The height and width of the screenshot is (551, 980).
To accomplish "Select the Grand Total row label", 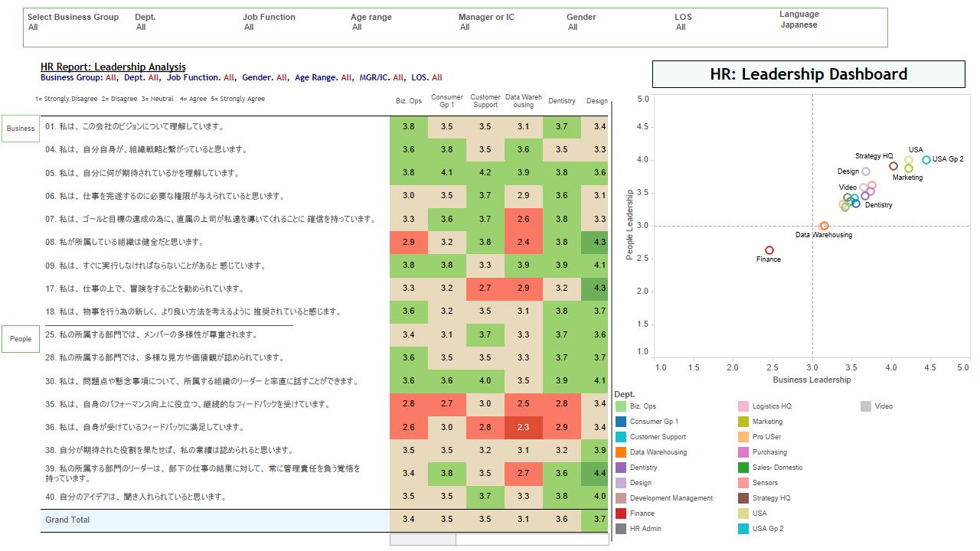I will pyautogui.click(x=67, y=520).
